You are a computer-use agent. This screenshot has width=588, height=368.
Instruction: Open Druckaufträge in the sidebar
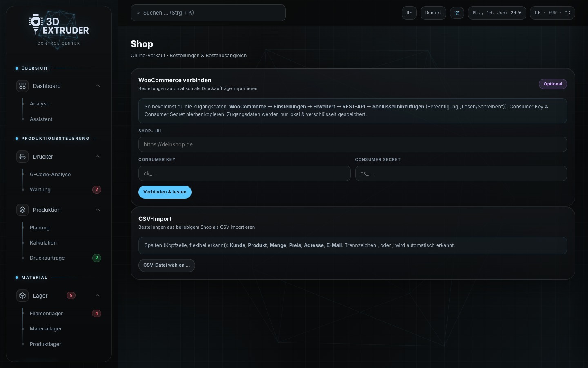point(47,258)
